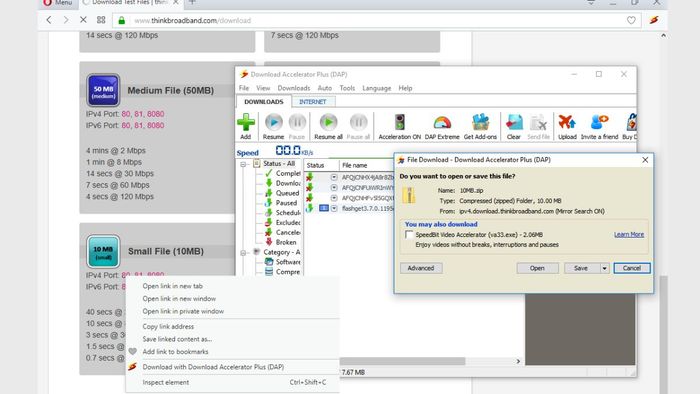Collapse the Status - All tree node
Screen dimensions: 700x394
(x=243, y=164)
